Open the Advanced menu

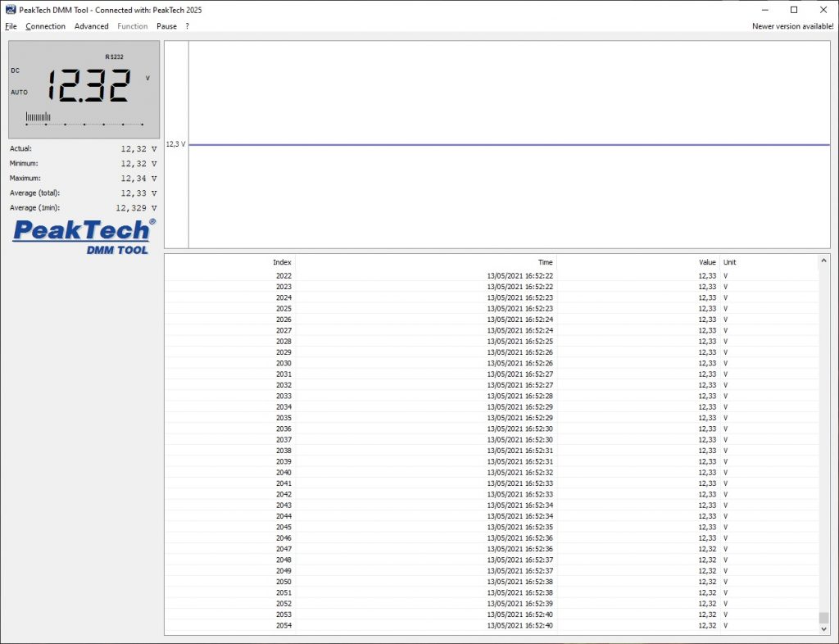91,26
